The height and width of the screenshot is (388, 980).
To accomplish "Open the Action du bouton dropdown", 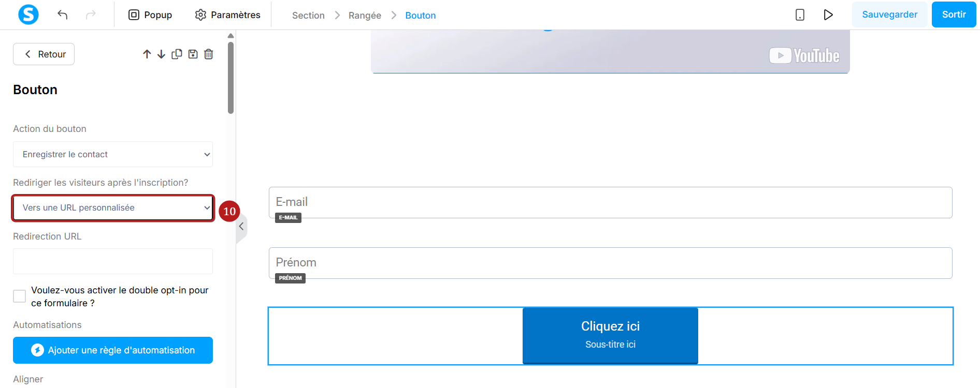I will [113, 154].
